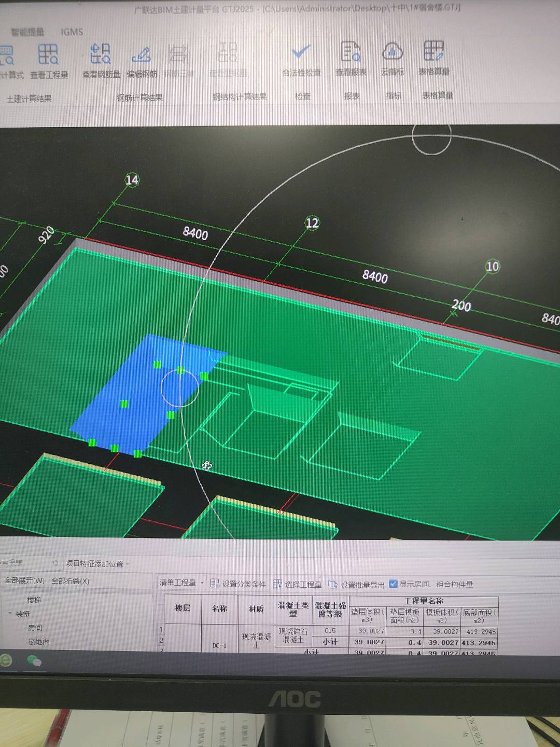Click the move cursor handle in the viewport
Screen dimensions: 560x747
[x=207, y=466]
